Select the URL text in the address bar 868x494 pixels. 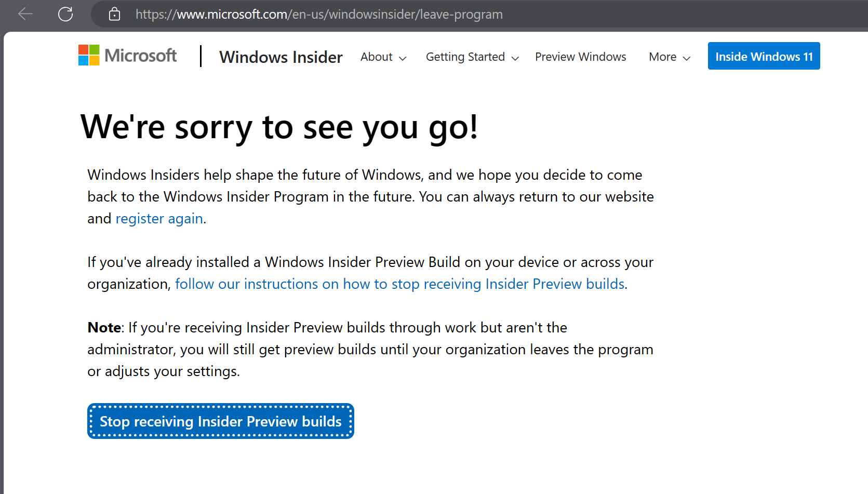pos(318,14)
